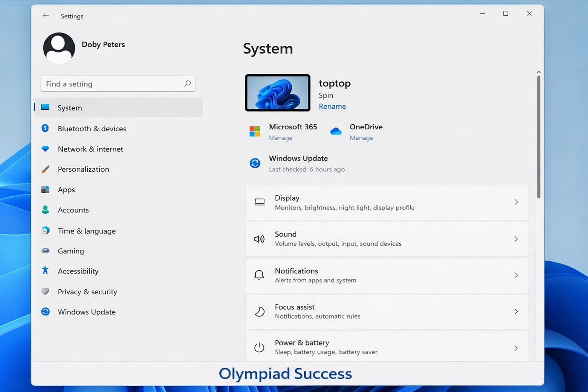Screen dimensions: 588x392
Task: Open Notifications using its right chevron
Action: [516, 275]
